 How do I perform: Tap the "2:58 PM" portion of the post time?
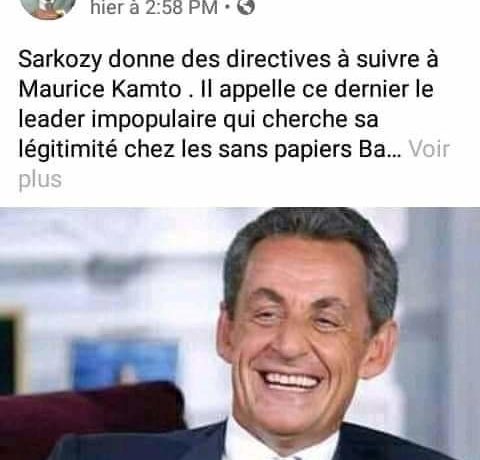point(181,7)
